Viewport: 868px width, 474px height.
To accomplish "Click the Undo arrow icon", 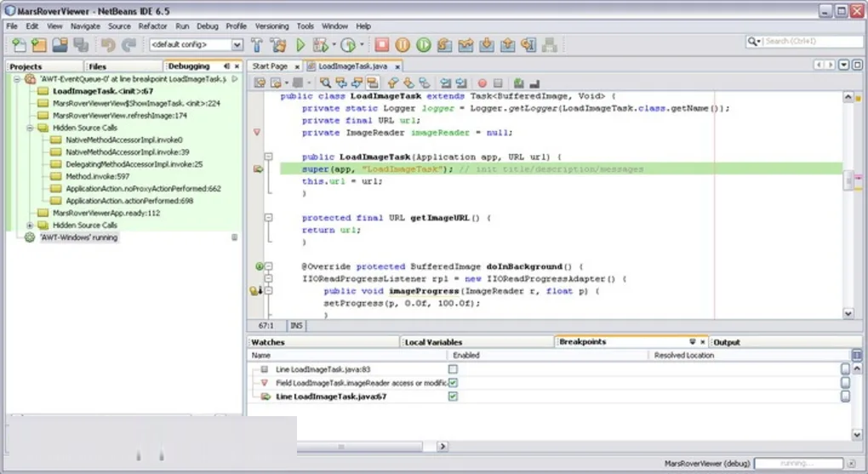I will (x=108, y=45).
